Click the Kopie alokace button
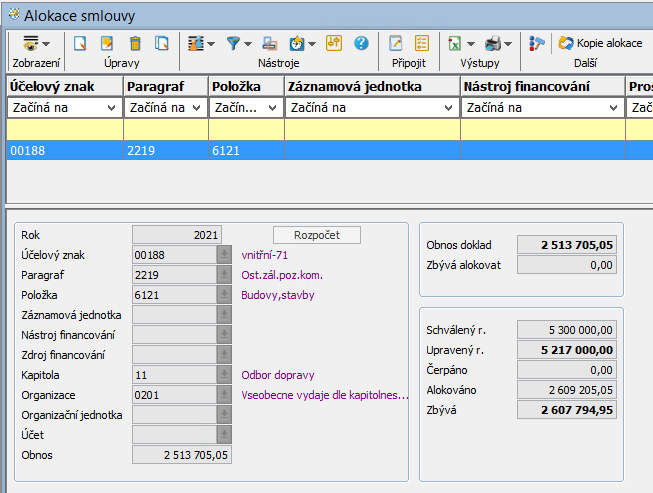653x493 pixels. pos(600,43)
